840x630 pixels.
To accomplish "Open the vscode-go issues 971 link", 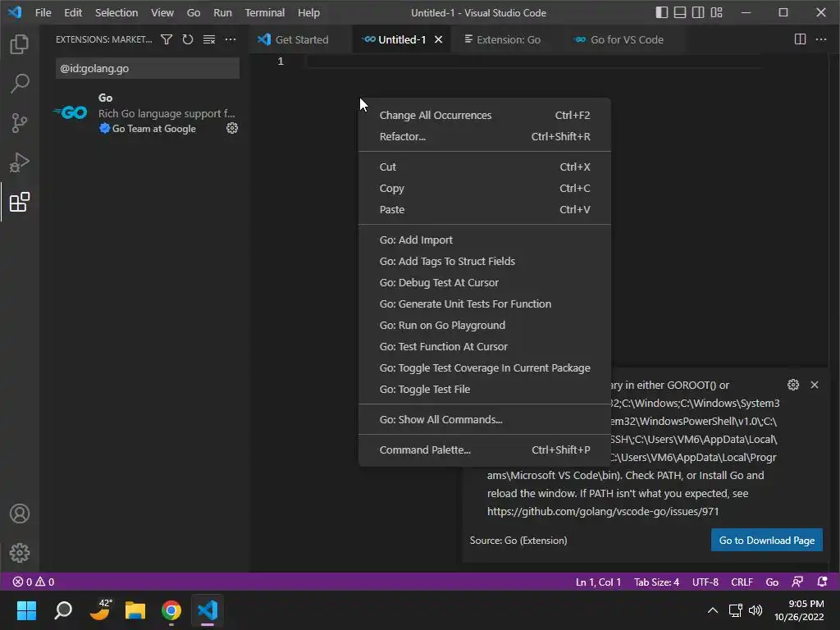I will tap(603, 512).
